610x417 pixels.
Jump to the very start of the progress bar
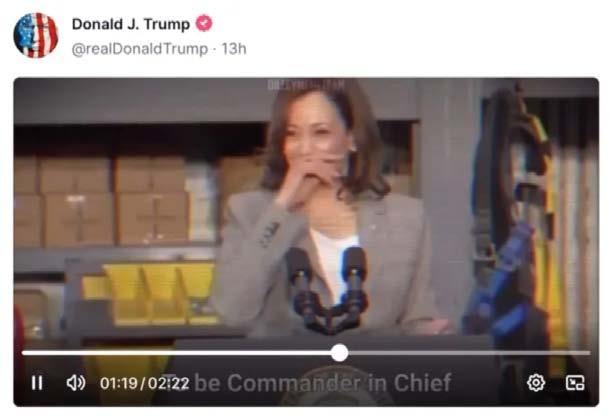pos(23,353)
